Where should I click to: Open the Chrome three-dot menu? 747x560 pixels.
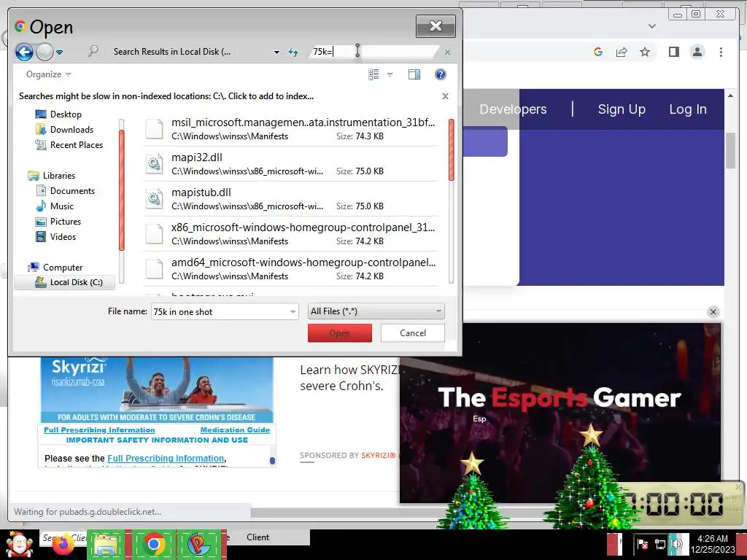(x=721, y=52)
